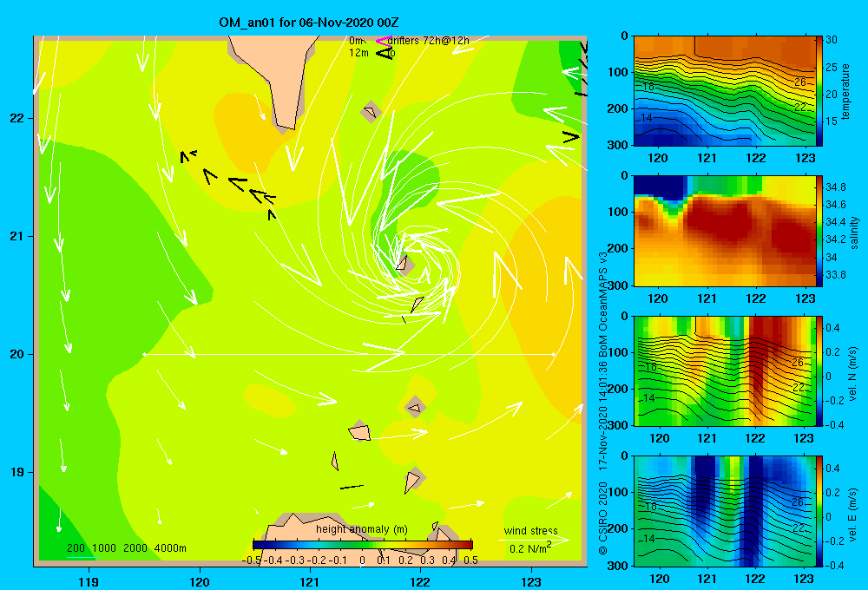
Task: Click the '0m' legend label
Action: pos(357,41)
